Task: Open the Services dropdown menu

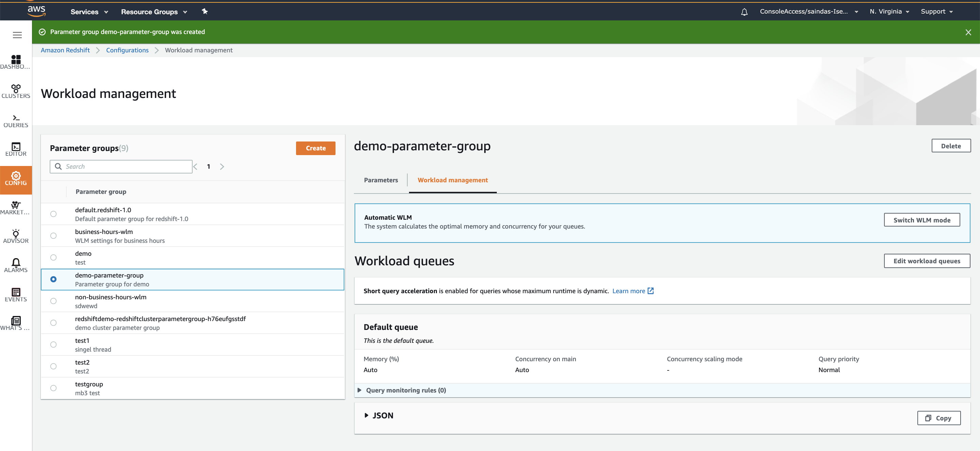Action: coord(89,12)
